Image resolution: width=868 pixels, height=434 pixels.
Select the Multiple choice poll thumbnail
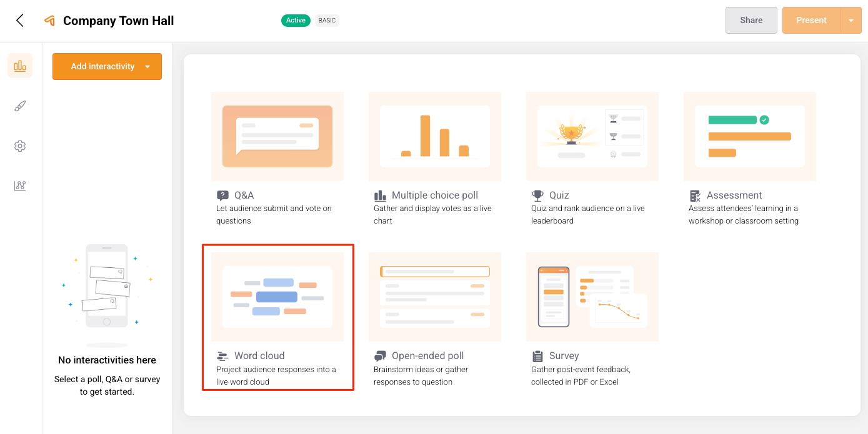(435, 136)
